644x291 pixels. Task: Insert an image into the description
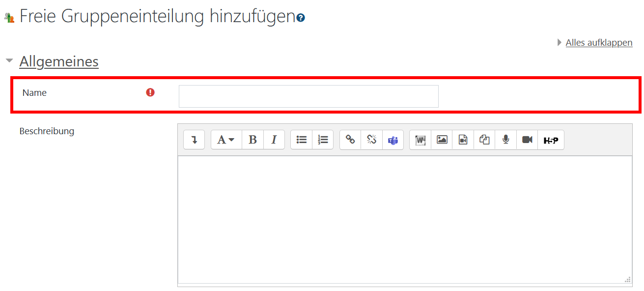[x=441, y=140]
